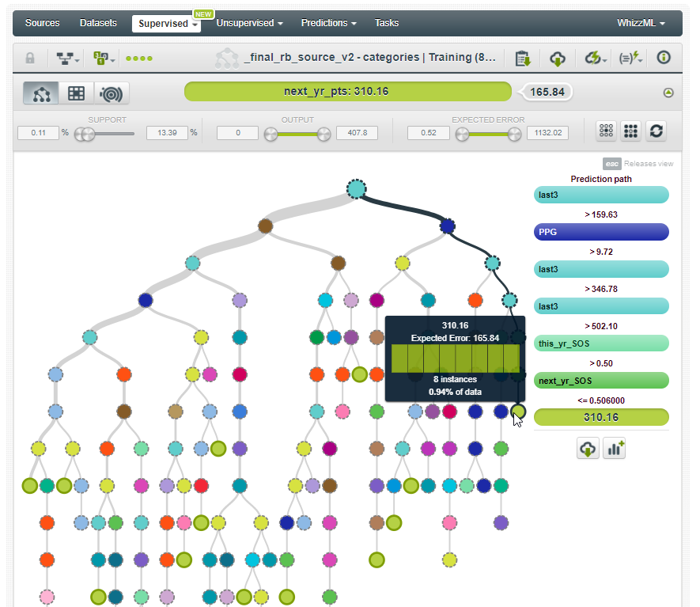
Task: Open the Unsupervised dropdown menu
Action: click(x=250, y=23)
